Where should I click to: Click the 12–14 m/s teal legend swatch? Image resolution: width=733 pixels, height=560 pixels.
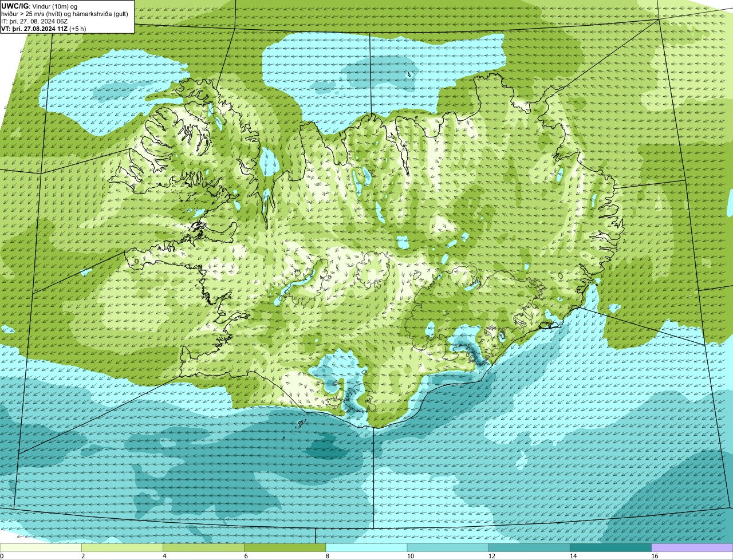(529, 548)
